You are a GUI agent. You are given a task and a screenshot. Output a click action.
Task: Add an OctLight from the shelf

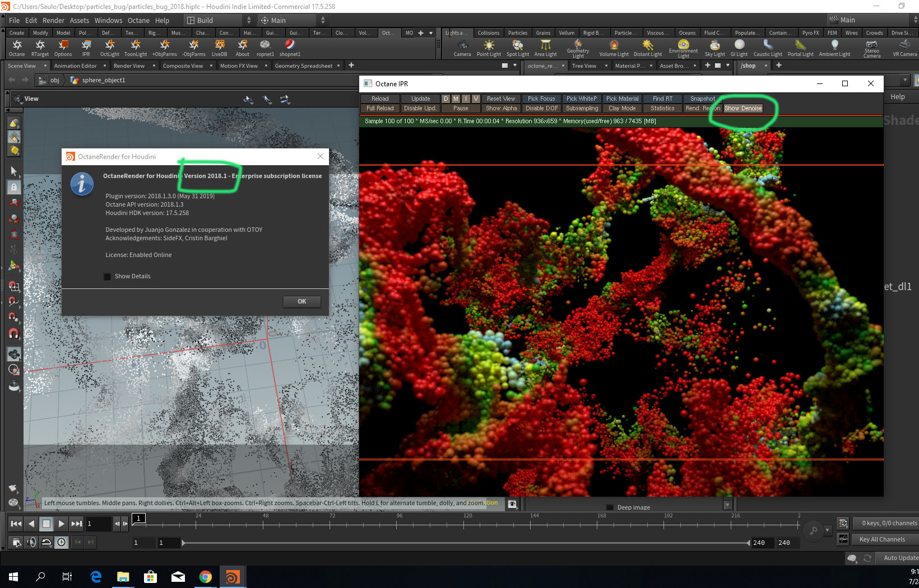[110, 48]
